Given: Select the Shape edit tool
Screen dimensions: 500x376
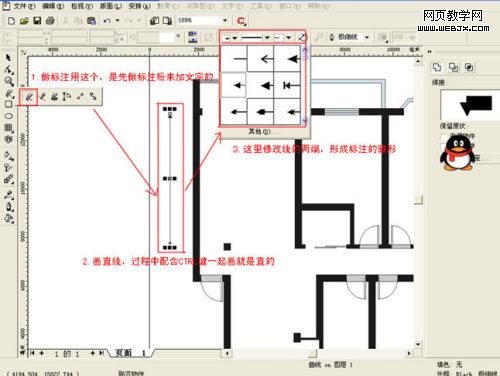Looking at the screenshot, I should click(x=8, y=70).
